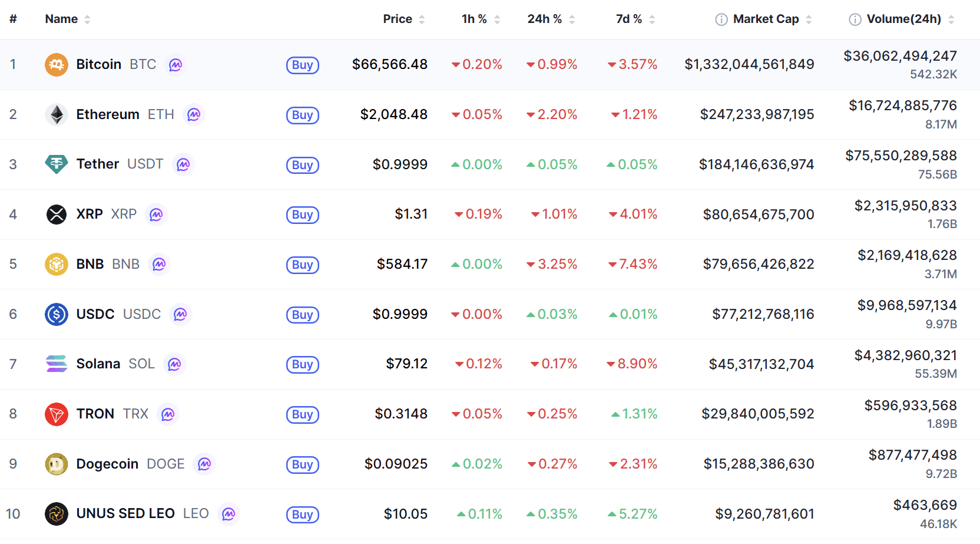Open the Solana name link
Image resolution: width=980 pixels, height=544 pixels.
pyautogui.click(x=98, y=364)
